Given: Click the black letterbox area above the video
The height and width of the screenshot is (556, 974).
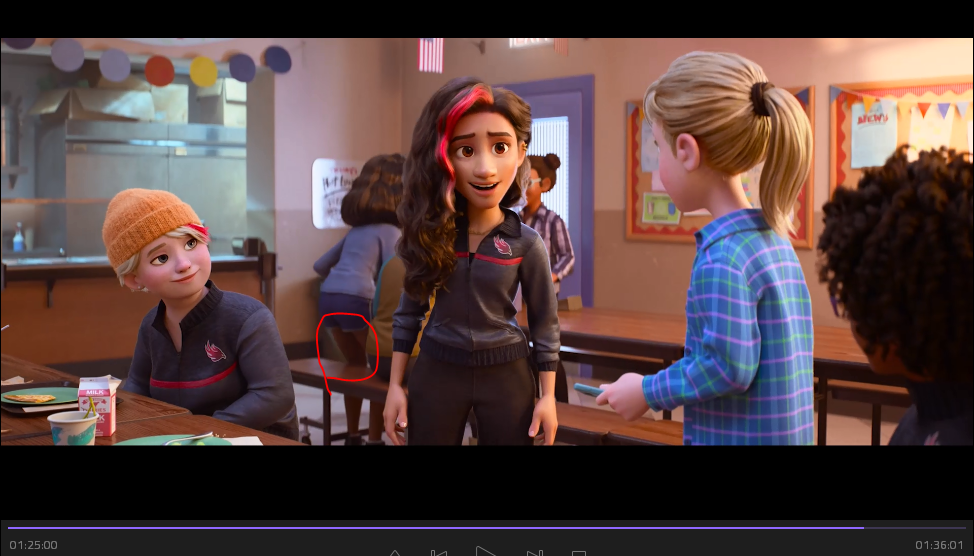Looking at the screenshot, I should (x=487, y=18).
